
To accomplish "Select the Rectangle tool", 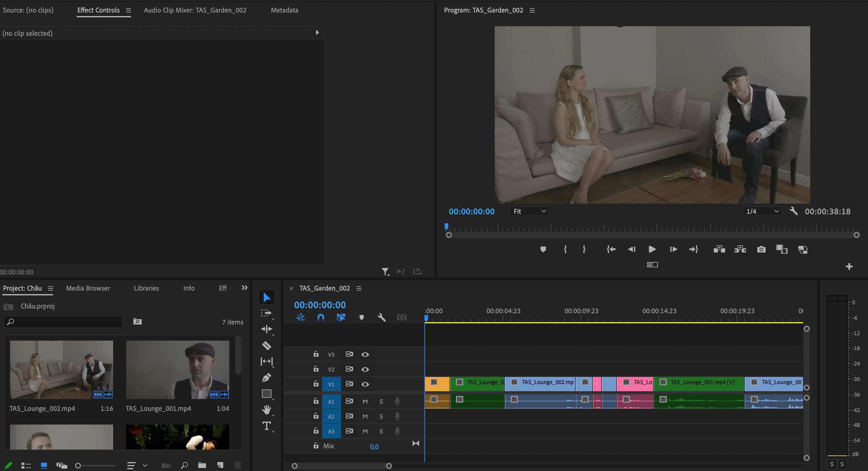I will [x=266, y=394].
